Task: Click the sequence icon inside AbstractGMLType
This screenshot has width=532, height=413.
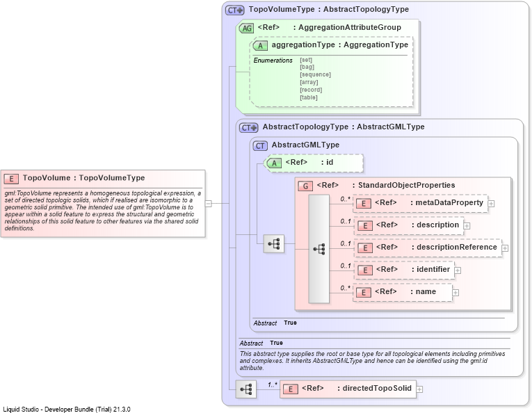Action: click(274, 244)
